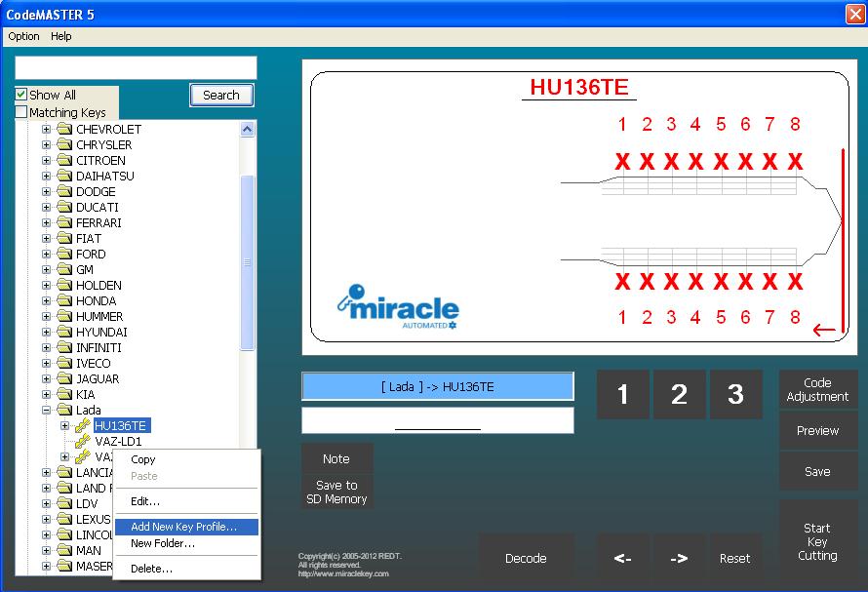868x592 pixels.
Task: Click Save to SD Memory
Action: pyautogui.click(x=336, y=492)
